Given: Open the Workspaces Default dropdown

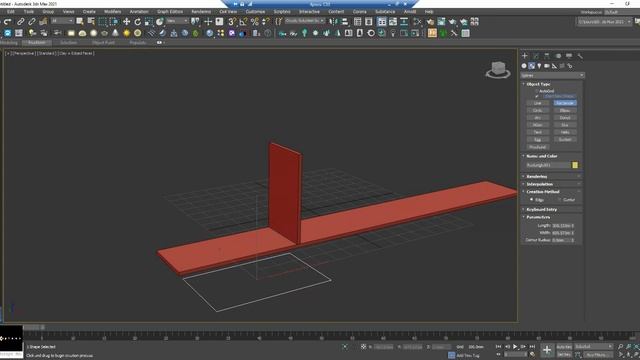Looking at the screenshot, I should (622, 12).
